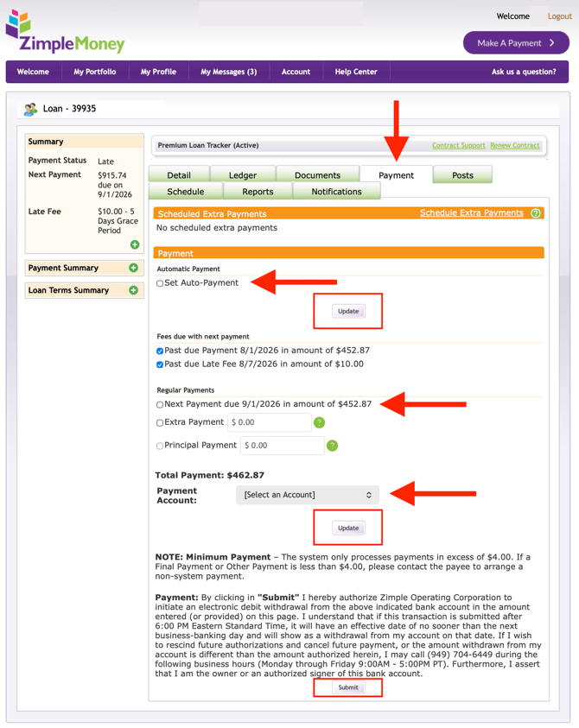Click the 'Total Payment: $462.87' text

[210, 476]
